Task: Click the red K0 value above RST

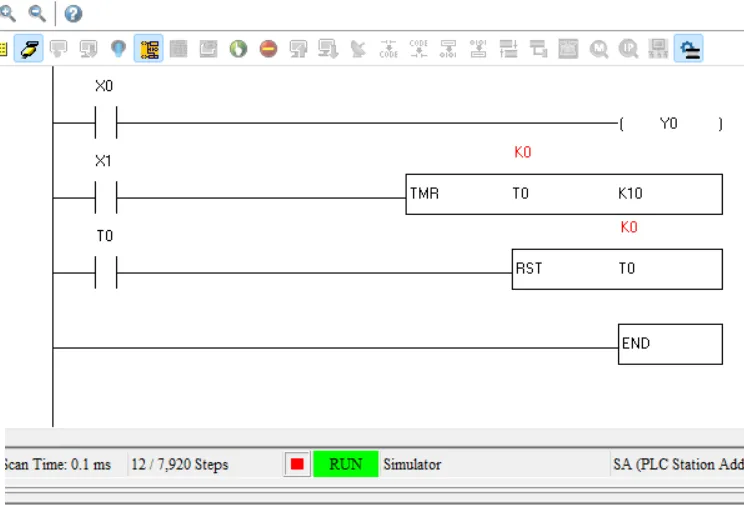Action: click(629, 227)
